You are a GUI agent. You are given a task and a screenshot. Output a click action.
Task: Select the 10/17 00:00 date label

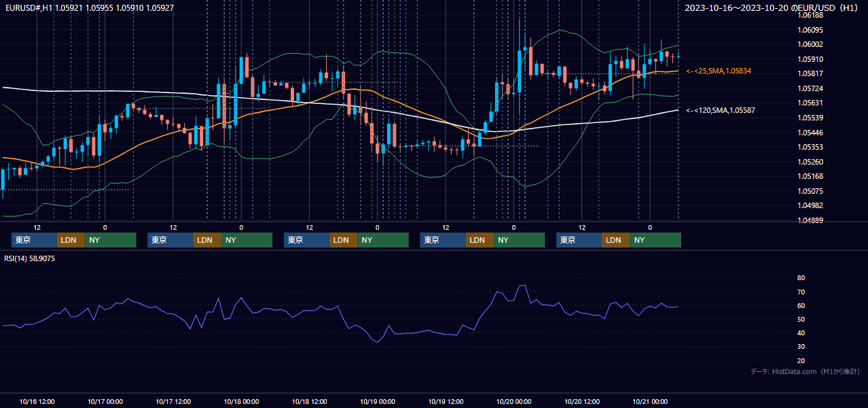(105, 401)
